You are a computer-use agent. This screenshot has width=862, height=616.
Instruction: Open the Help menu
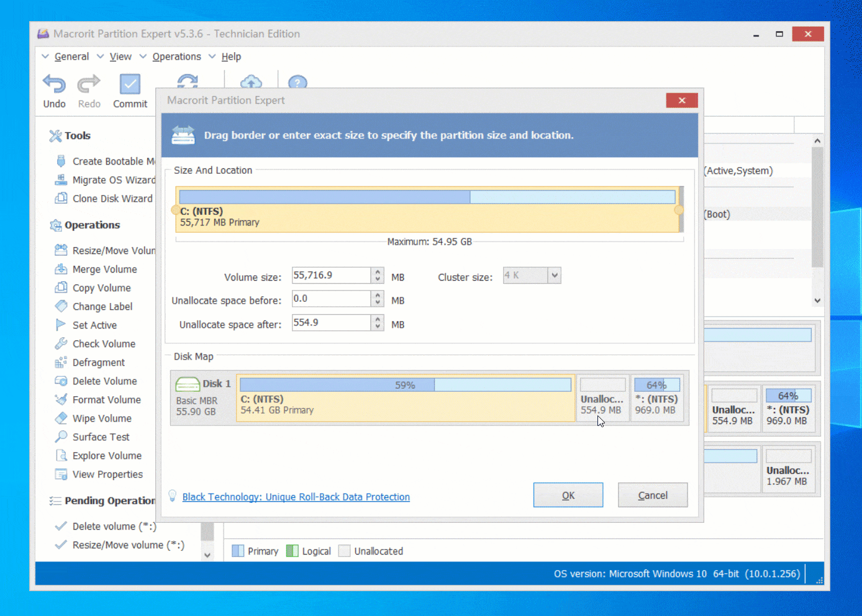tap(231, 57)
